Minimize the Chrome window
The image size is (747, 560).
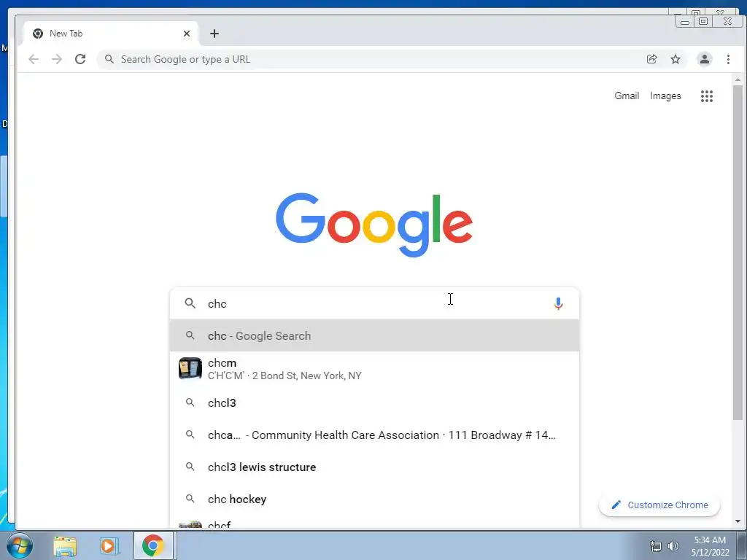pyautogui.click(x=684, y=21)
